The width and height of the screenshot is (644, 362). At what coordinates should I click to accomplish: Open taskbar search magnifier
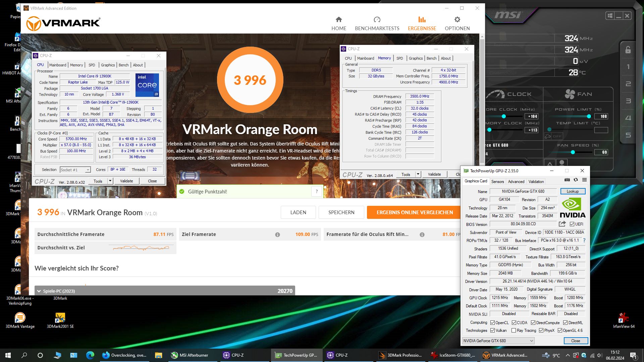tap(24, 355)
